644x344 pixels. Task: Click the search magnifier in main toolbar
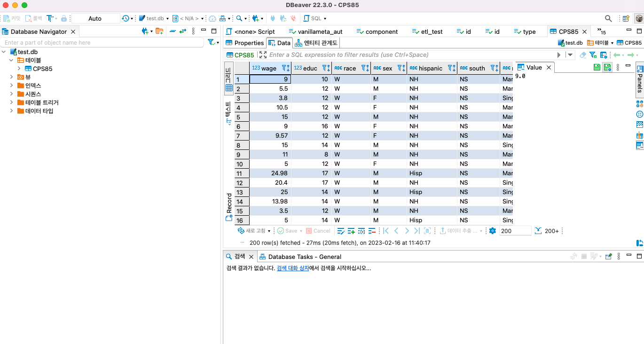coord(239,18)
